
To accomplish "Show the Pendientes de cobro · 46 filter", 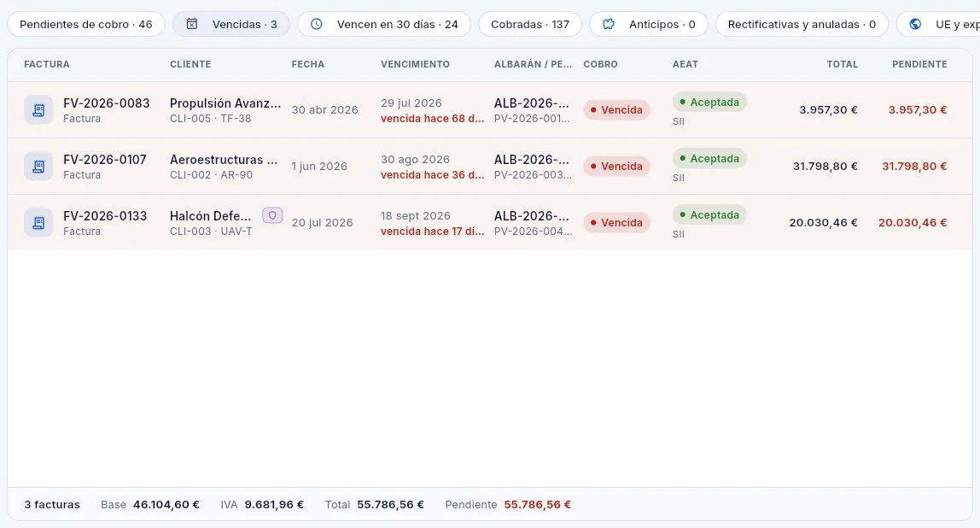I will pos(85,25).
